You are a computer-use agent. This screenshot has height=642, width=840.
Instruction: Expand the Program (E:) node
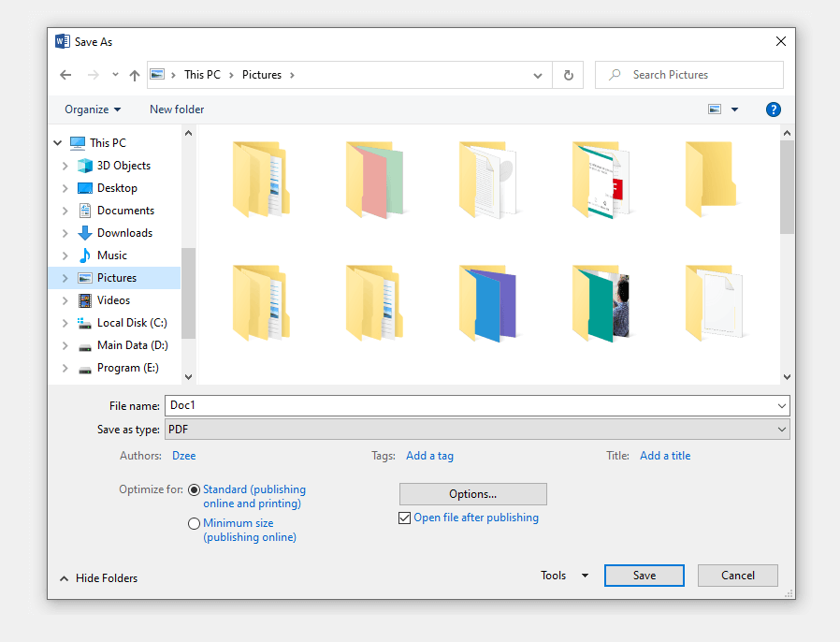click(65, 368)
